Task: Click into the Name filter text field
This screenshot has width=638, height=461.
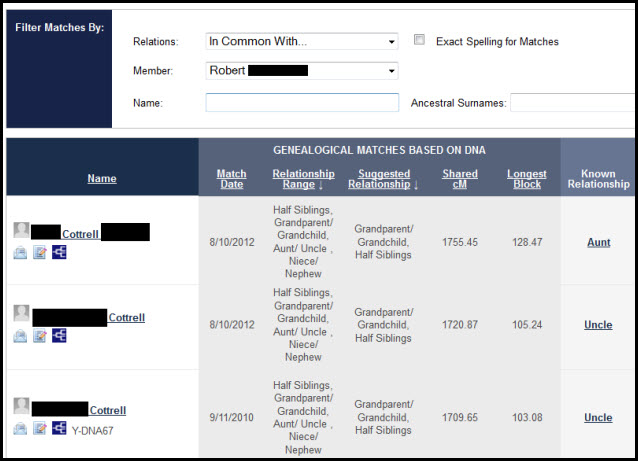Action: [x=301, y=102]
